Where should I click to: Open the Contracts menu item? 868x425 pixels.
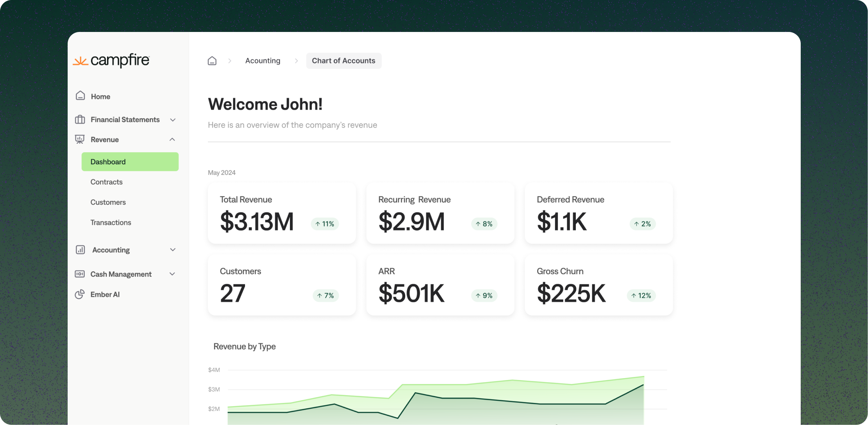pos(106,182)
